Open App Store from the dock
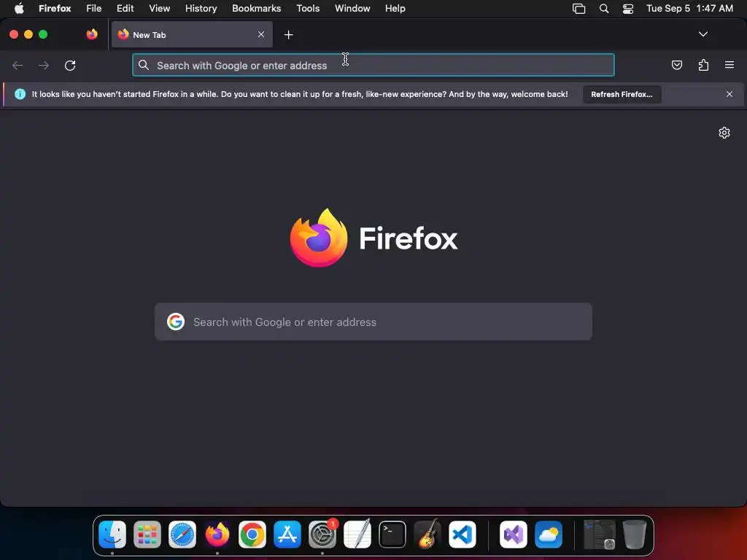The height and width of the screenshot is (560, 747). pos(287,534)
